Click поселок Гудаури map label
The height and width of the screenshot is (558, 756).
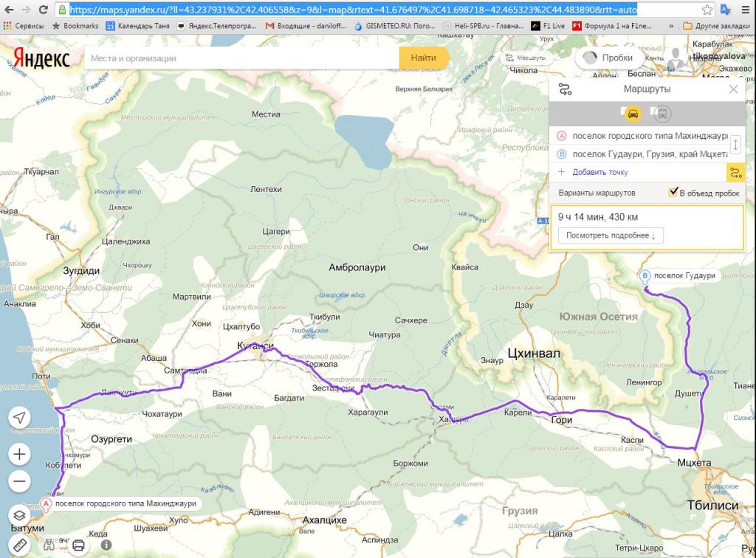(684, 275)
